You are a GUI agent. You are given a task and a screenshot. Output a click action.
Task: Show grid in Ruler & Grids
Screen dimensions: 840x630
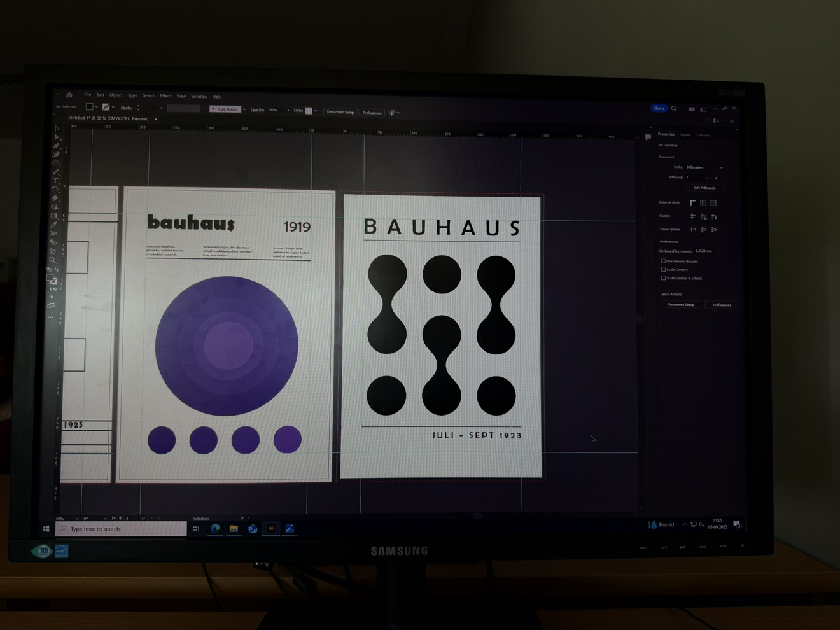point(703,203)
